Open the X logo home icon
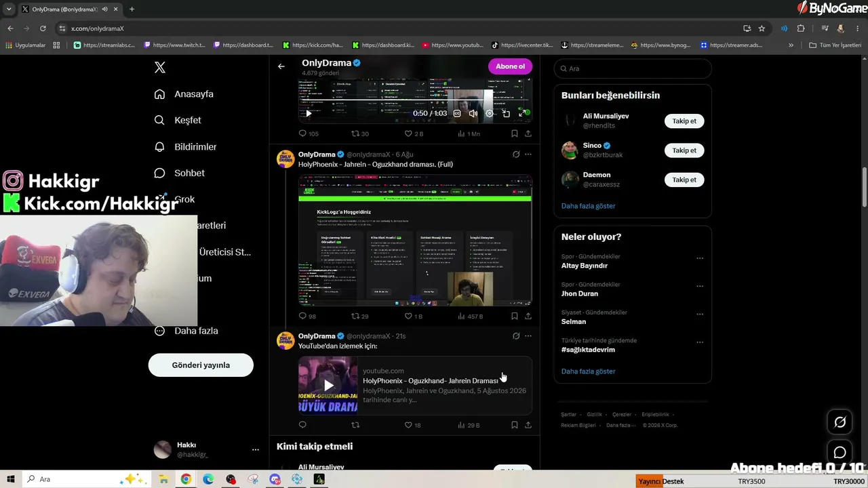The height and width of the screenshot is (488, 868). (160, 67)
